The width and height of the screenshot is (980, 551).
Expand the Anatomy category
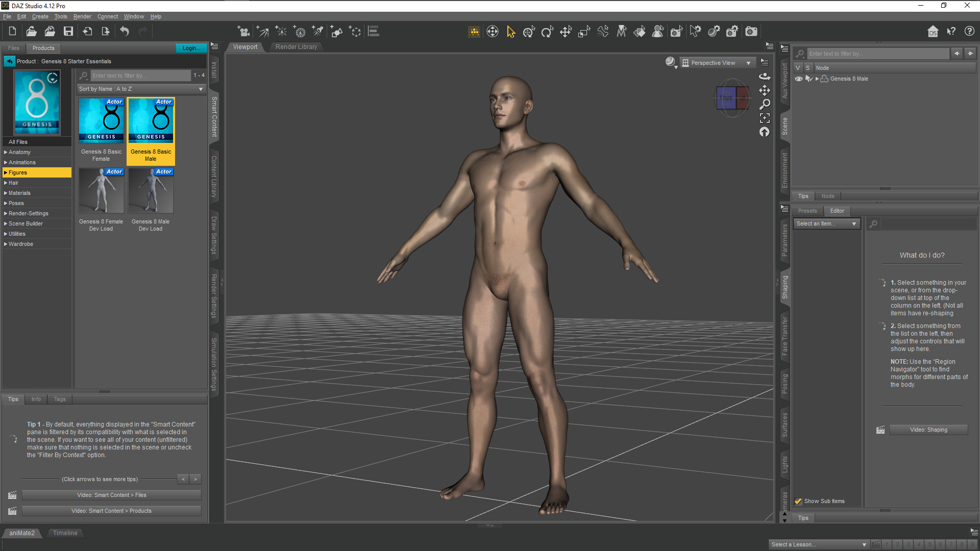coord(6,152)
